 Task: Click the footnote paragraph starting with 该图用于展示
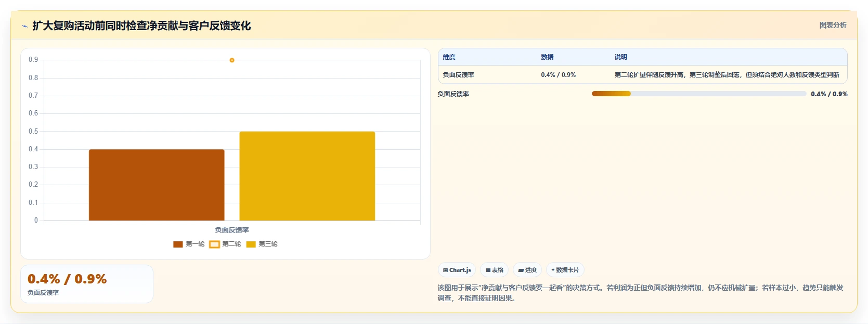pyautogui.click(x=640, y=293)
